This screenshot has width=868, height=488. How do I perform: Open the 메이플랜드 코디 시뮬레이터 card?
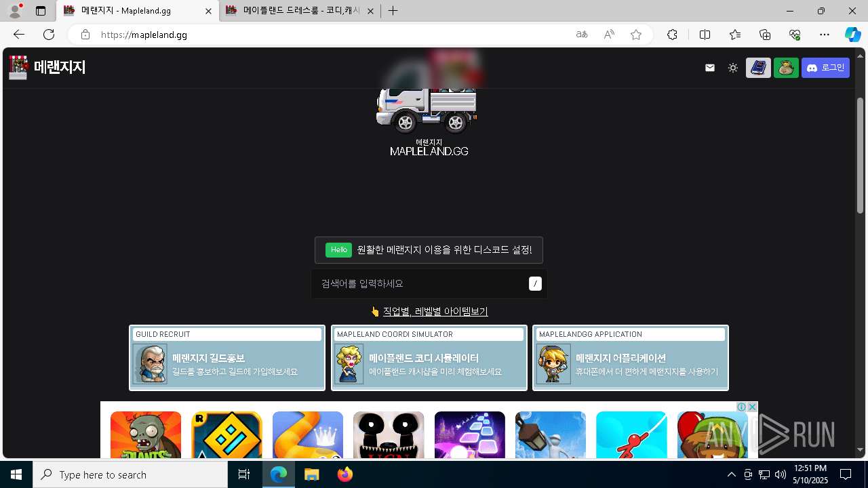429,358
